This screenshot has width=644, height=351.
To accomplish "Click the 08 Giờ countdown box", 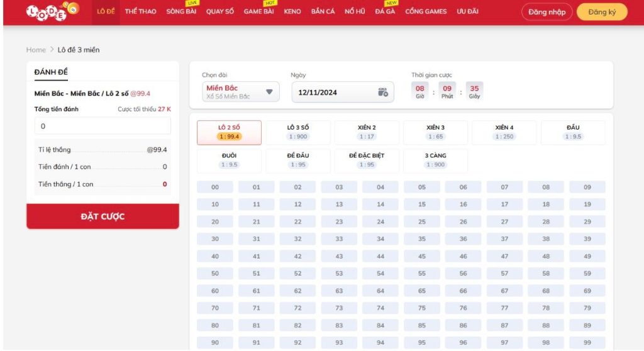I will (419, 91).
